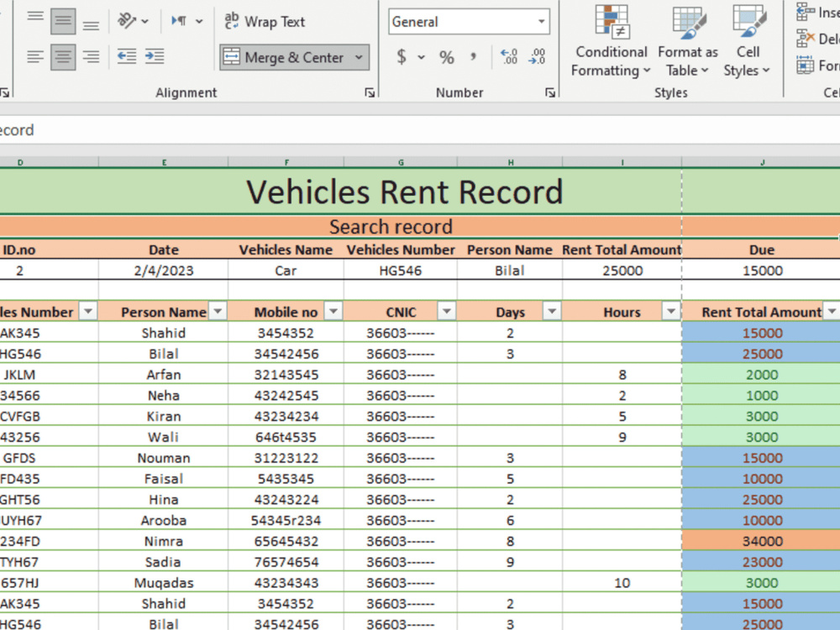Click the Format as Table button
Viewport: 840px width, 630px height.
coord(687,42)
